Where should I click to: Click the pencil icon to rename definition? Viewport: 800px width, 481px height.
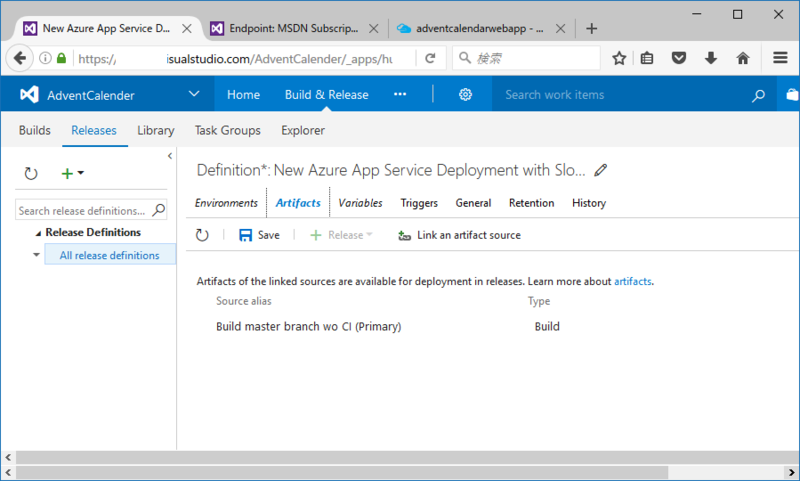pyautogui.click(x=601, y=169)
